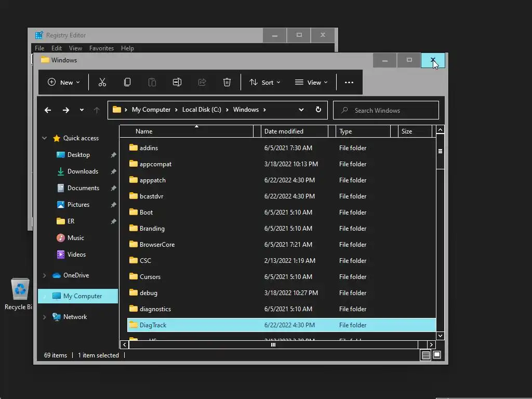Click the vertical scrollbar down arrow

pyautogui.click(x=440, y=336)
